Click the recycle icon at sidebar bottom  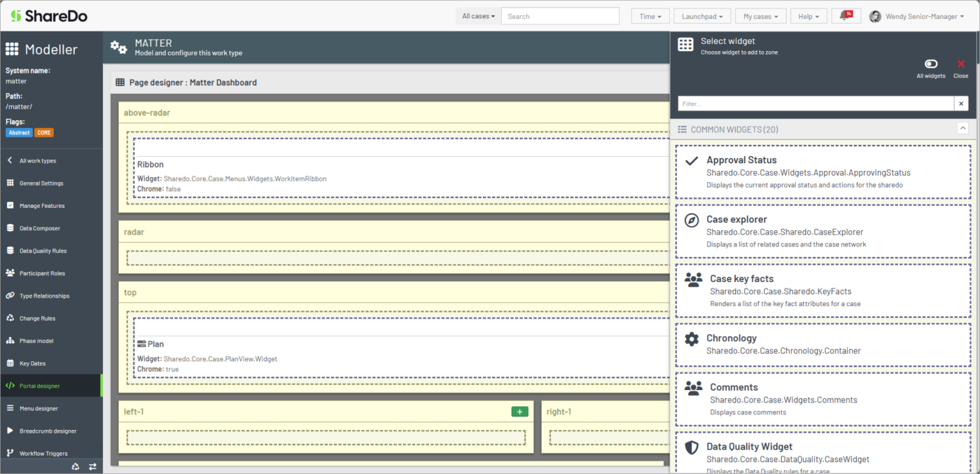point(76,466)
